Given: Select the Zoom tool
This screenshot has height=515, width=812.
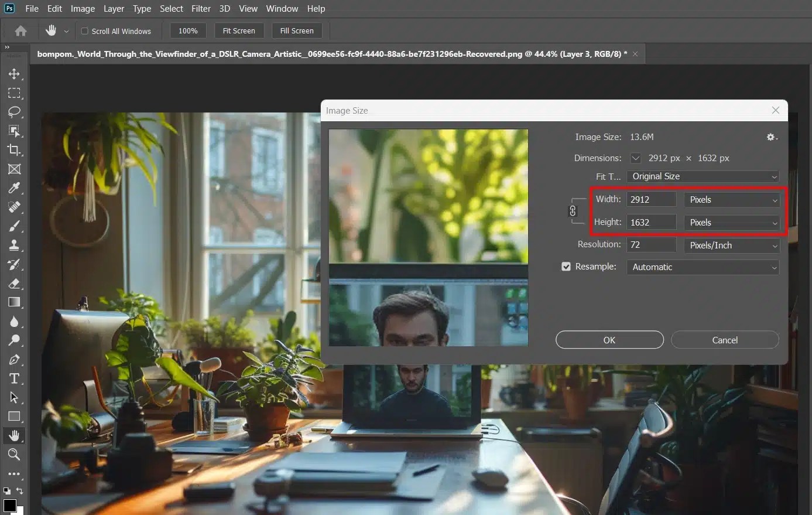Looking at the screenshot, I should point(14,455).
